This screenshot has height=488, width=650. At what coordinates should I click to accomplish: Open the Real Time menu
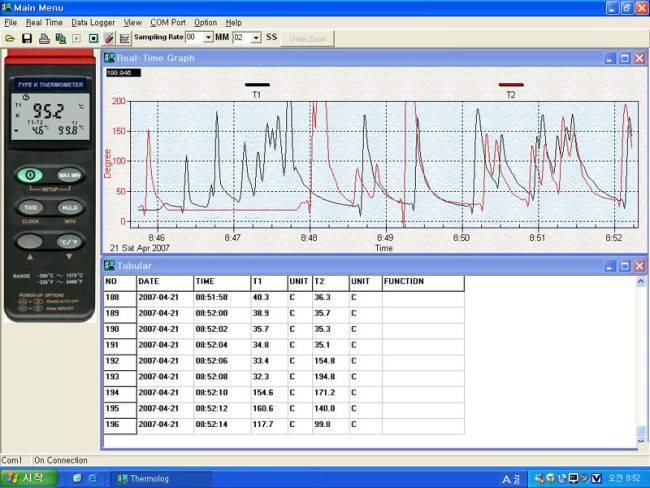click(42, 22)
